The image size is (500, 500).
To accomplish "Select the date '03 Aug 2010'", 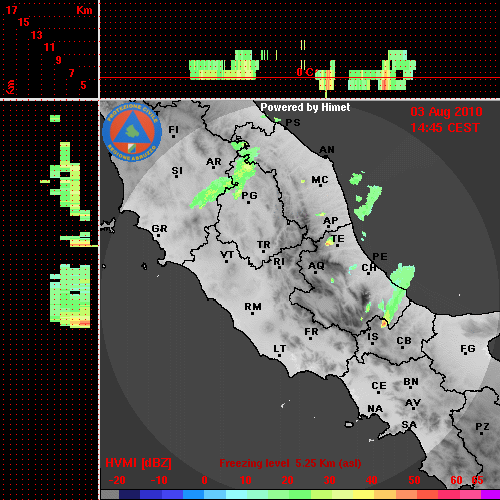I will tap(446, 112).
